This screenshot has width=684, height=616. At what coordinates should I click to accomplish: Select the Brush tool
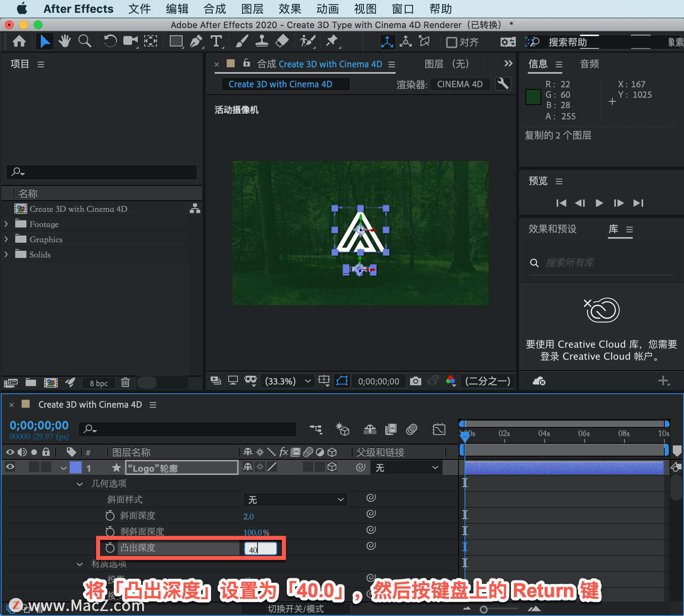[241, 41]
